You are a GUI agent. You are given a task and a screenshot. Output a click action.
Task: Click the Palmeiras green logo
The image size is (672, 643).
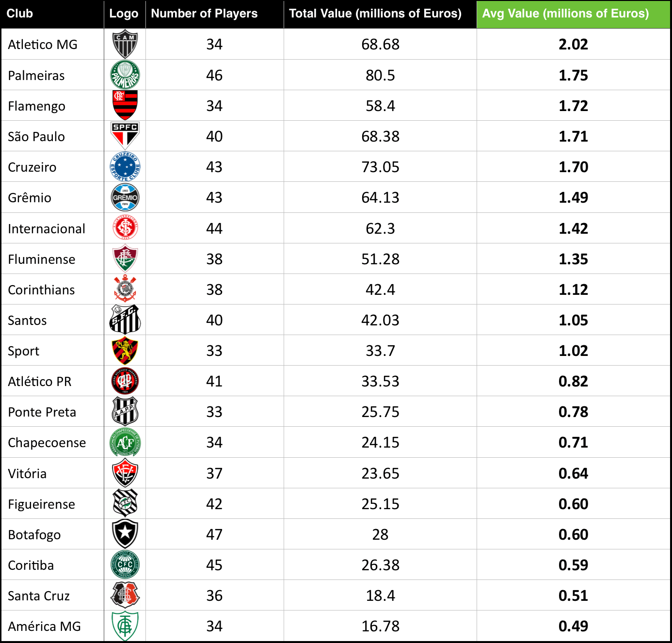coord(125,75)
